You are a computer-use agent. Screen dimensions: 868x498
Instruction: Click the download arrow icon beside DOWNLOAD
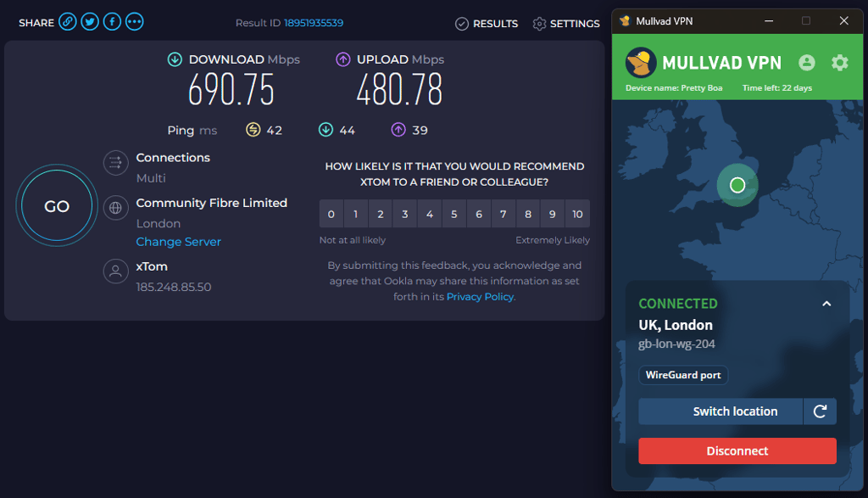click(x=175, y=59)
